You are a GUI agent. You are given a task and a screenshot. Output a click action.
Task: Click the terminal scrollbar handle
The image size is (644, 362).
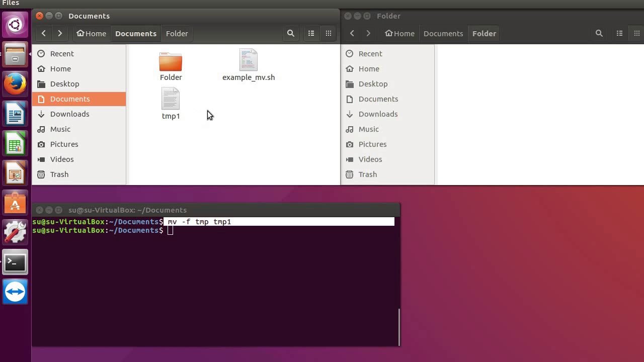coord(399,326)
